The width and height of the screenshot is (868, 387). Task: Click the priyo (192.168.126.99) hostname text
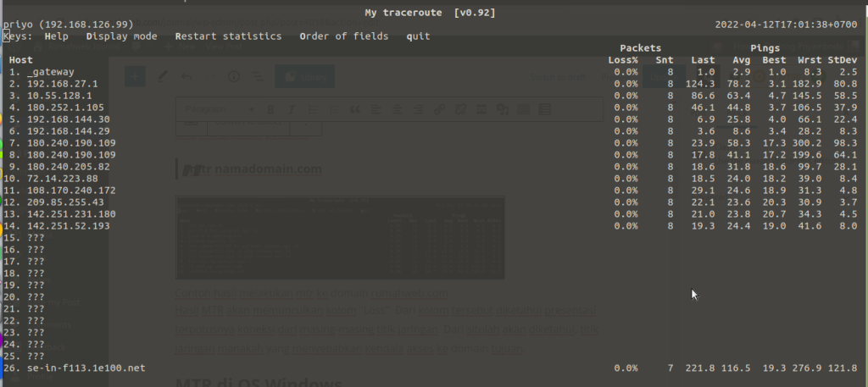pyautogui.click(x=68, y=25)
